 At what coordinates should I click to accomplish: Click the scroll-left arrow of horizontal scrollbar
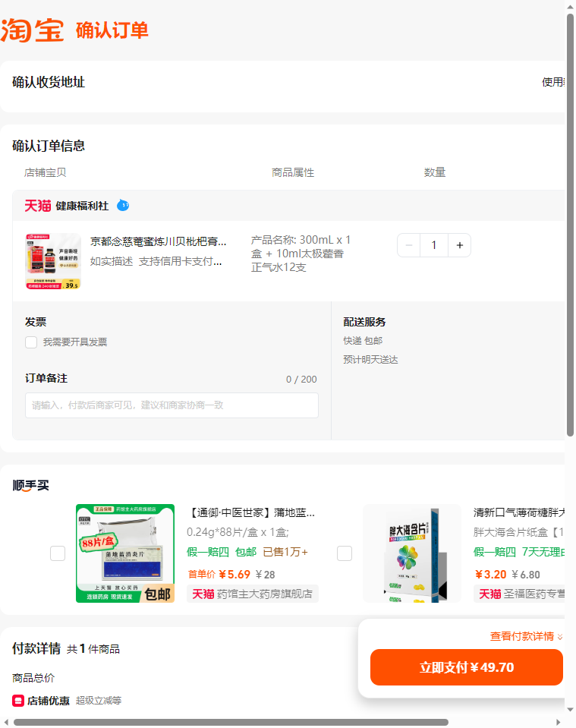click(6, 723)
